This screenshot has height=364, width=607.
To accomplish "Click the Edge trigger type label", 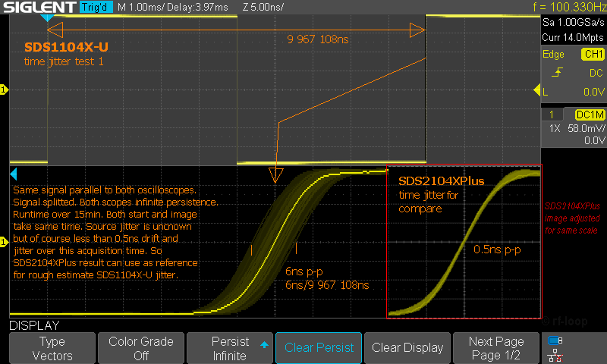I will click(553, 54).
